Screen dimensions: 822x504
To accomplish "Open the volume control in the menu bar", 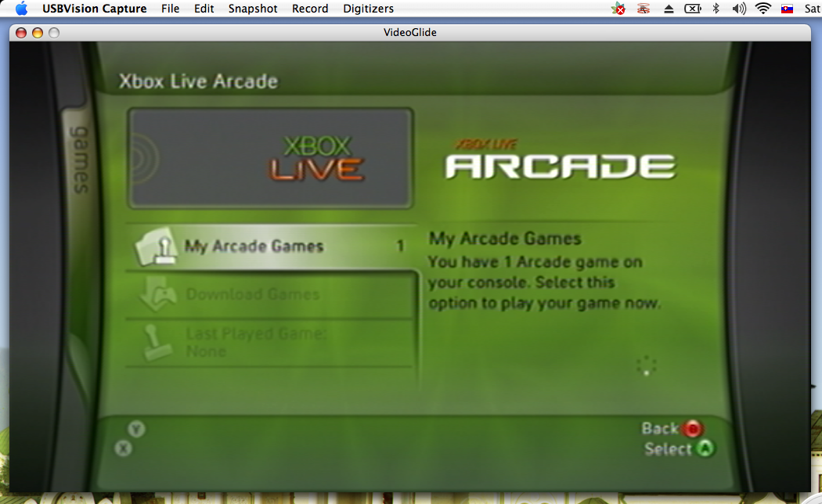I will tap(739, 9).
